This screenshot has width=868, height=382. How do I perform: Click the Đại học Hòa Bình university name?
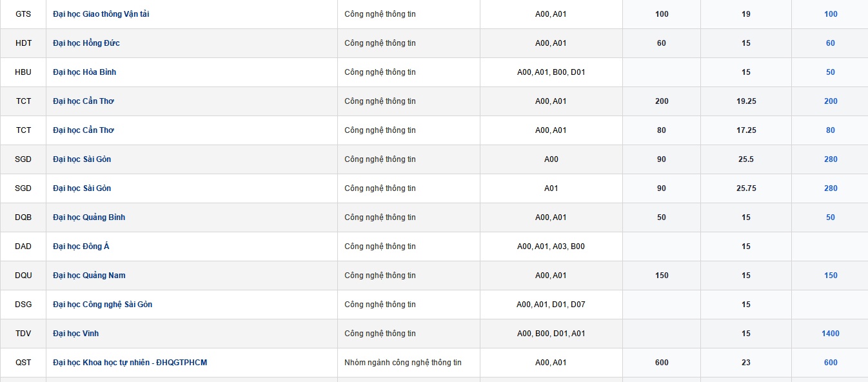[x=84, y=72]
